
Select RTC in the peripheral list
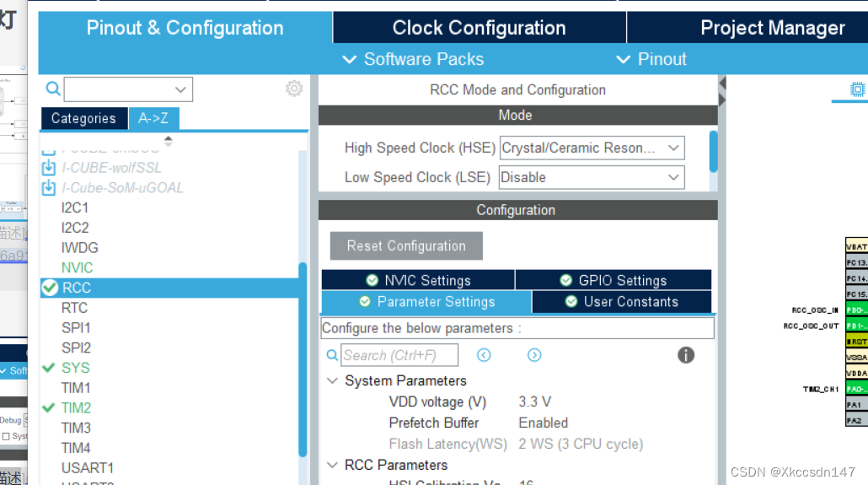pos(74,308)
